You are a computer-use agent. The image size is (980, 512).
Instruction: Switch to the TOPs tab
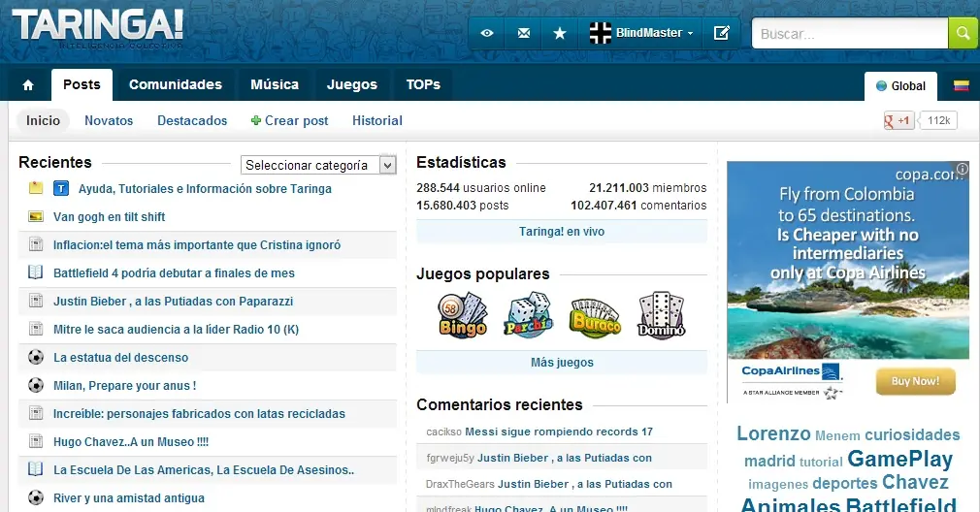[423, 84]
